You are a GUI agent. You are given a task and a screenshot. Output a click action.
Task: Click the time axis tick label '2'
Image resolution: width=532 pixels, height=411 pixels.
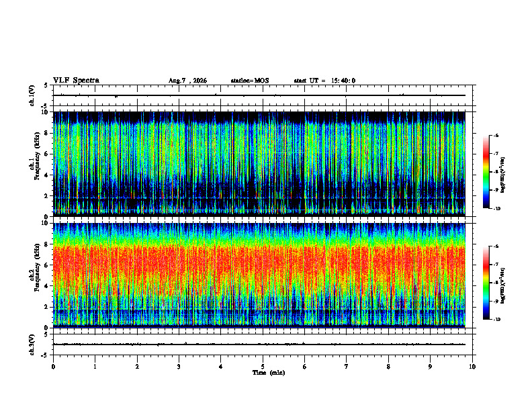click(x=137, y=367)
